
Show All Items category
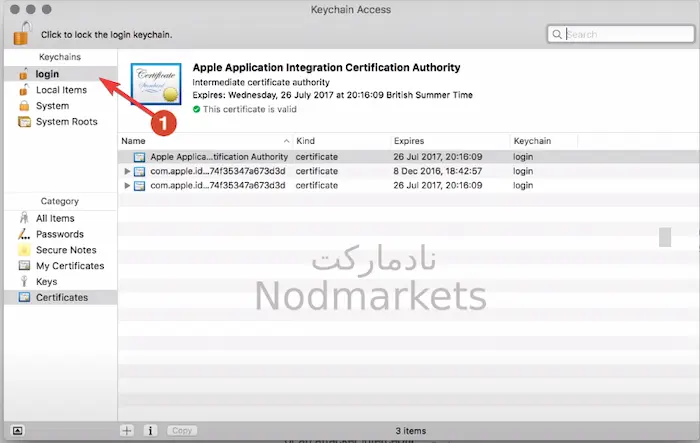point(61,218)
